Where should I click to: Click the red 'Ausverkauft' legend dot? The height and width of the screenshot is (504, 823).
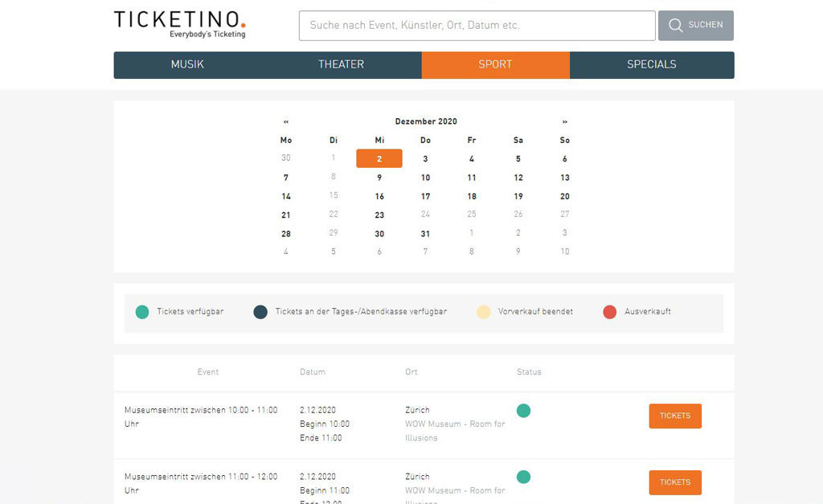(x=609, y=311)
